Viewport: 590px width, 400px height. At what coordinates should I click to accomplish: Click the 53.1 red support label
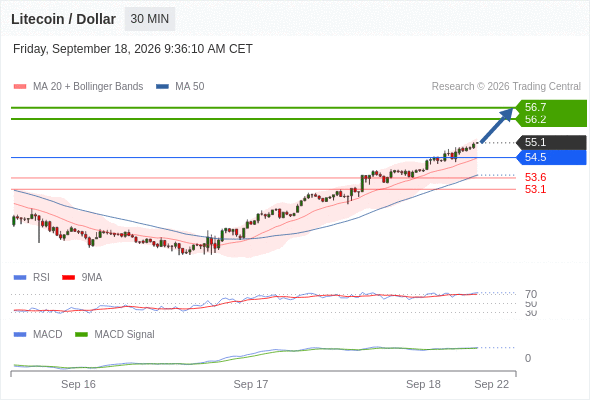(535, 189)
